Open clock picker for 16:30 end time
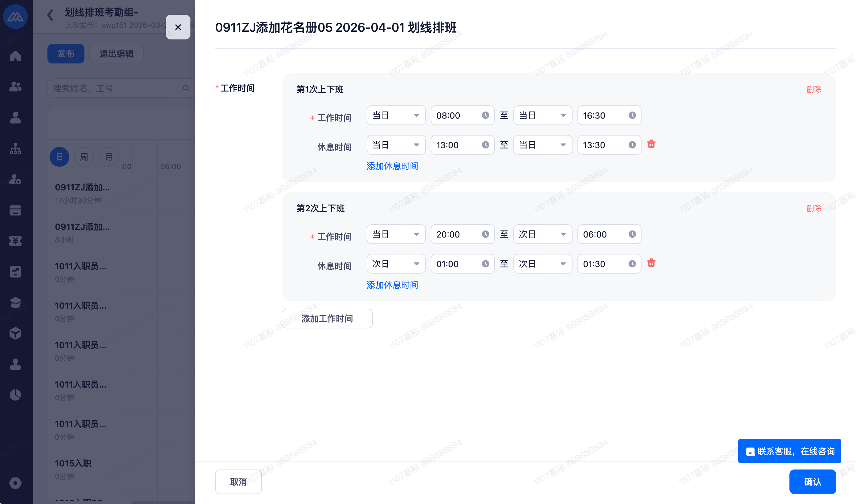856x504 pixels. pos(632,116)
